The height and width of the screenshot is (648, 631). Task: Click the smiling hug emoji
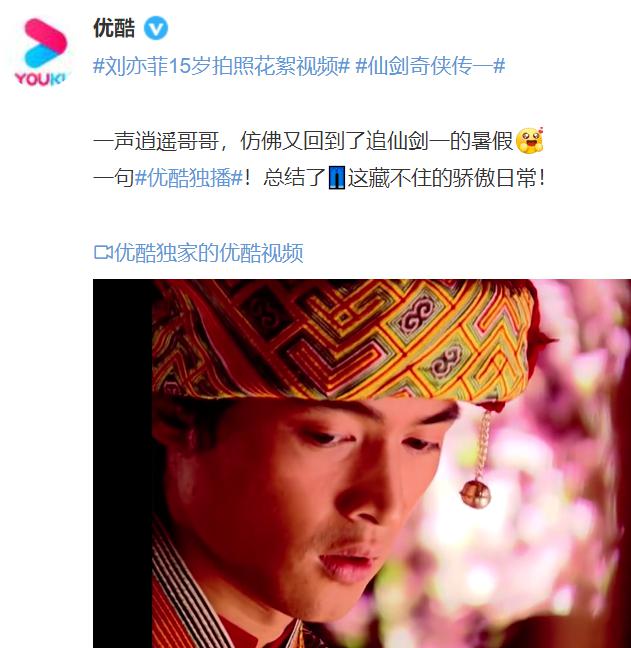click(529, 140)
